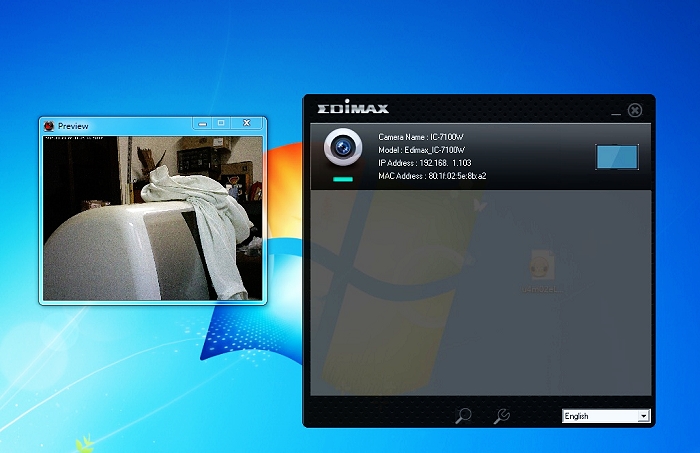Screen dimensions: 700x453
Task: Click the search magnifier icon in Edimax
Action: (463, 416)
